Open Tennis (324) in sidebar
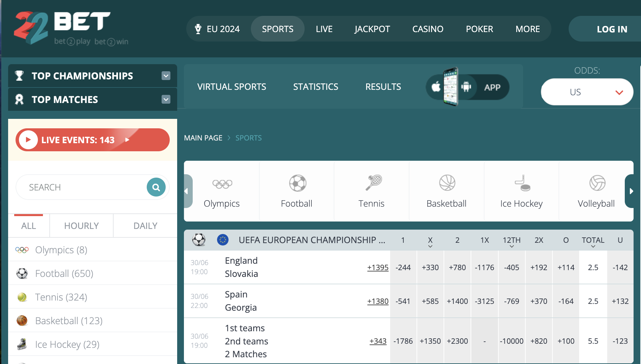Image resolution: width=641 pixels, height=364 pixels. (x=92, y=297)
